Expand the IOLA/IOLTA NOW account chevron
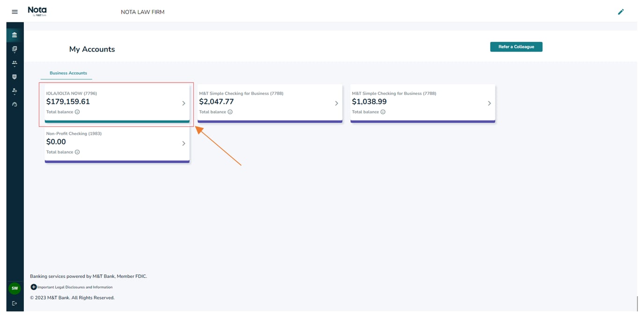 (183, 103)
